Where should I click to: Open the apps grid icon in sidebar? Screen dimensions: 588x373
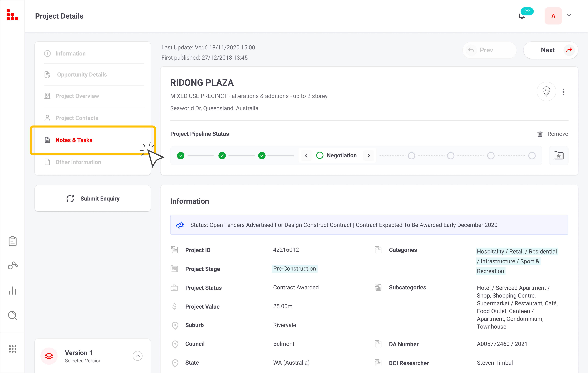pos(12,349)
